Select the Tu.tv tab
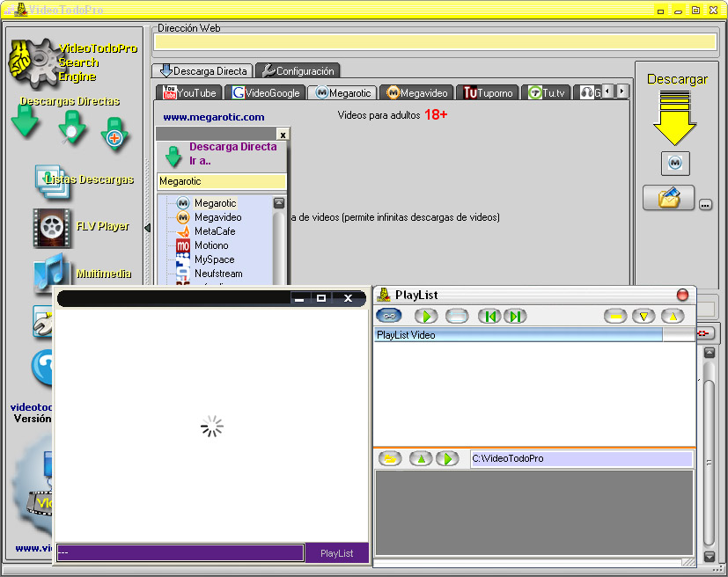Image resolution: width=728 pixels, height=577 pixels. click(547, 92)
